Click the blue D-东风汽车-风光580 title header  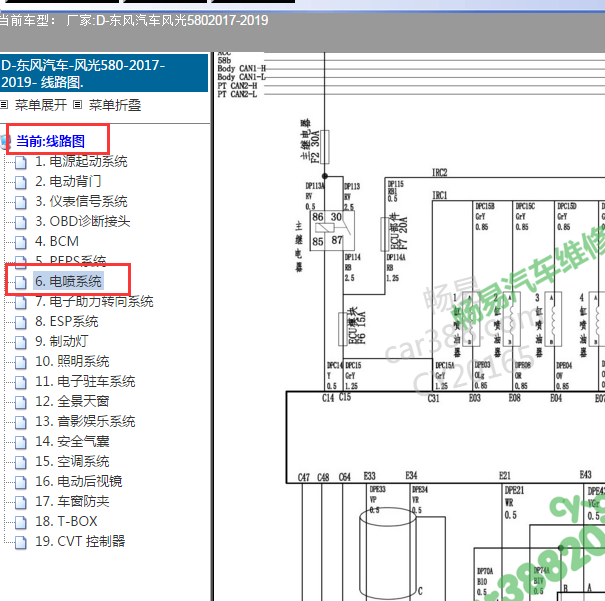(104, 73)
